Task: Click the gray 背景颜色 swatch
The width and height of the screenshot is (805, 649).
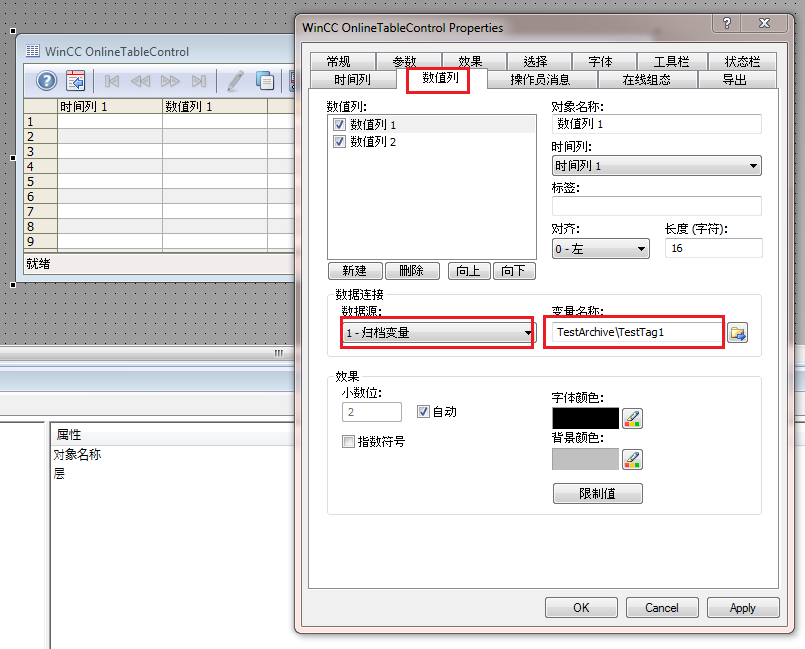Action: [585, 459]
